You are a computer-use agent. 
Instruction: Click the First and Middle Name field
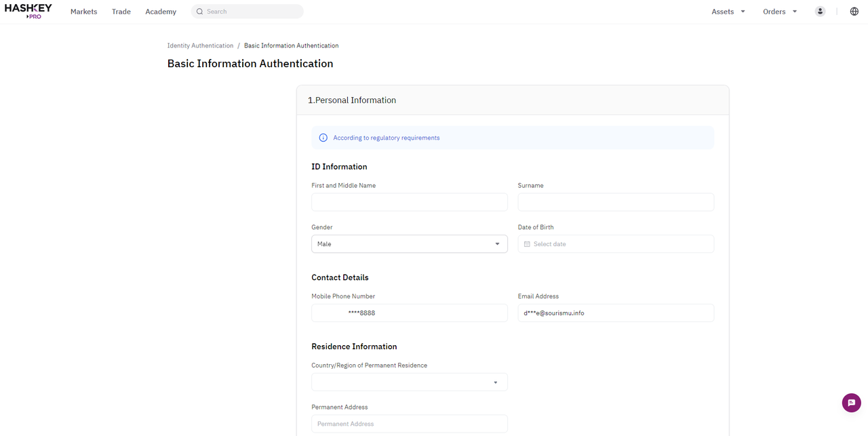409,201
